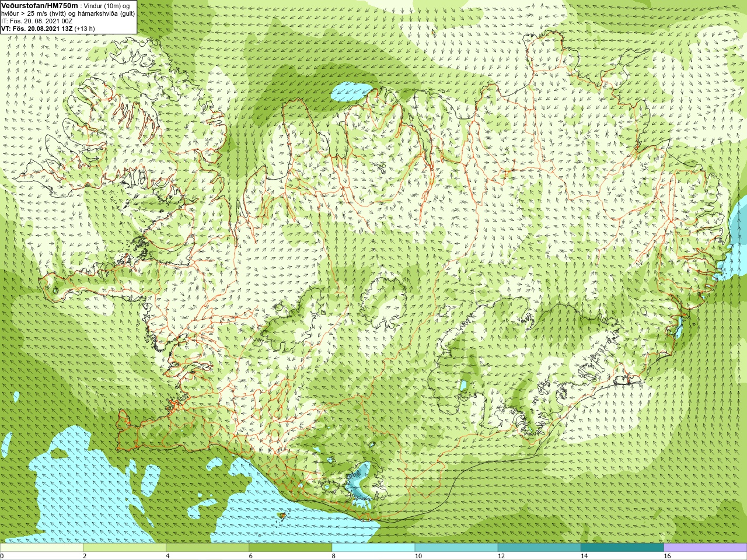747x560 pixels.
Task: Click the scale label 10
Action: click(418, 556)
